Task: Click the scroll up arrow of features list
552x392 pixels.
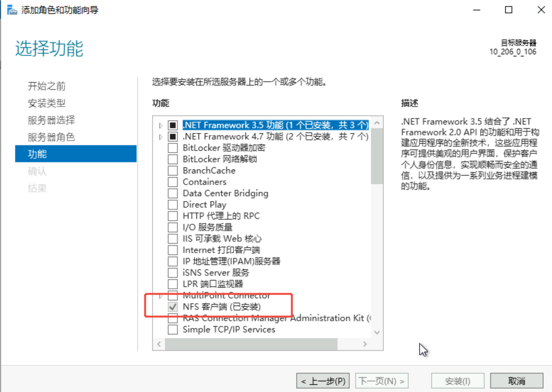Action: coord(377,122)
